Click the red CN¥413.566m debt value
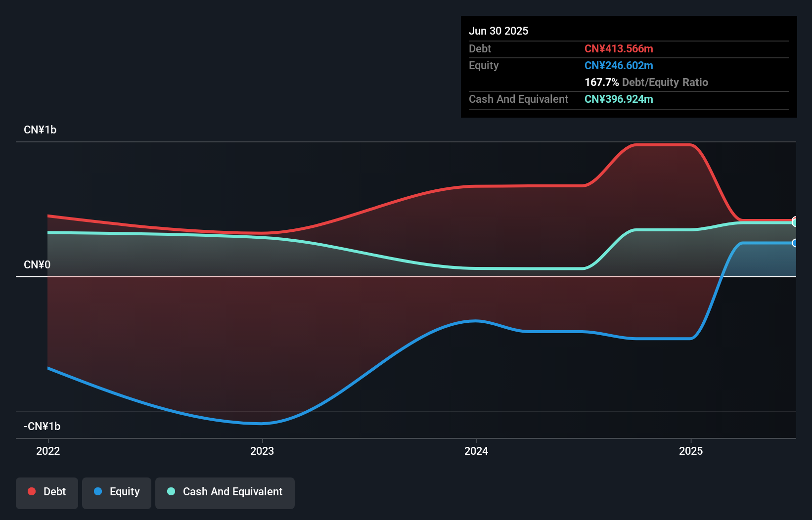Viewport: 812px width, 520px height. pyautogui.click(x=619, y=48)
